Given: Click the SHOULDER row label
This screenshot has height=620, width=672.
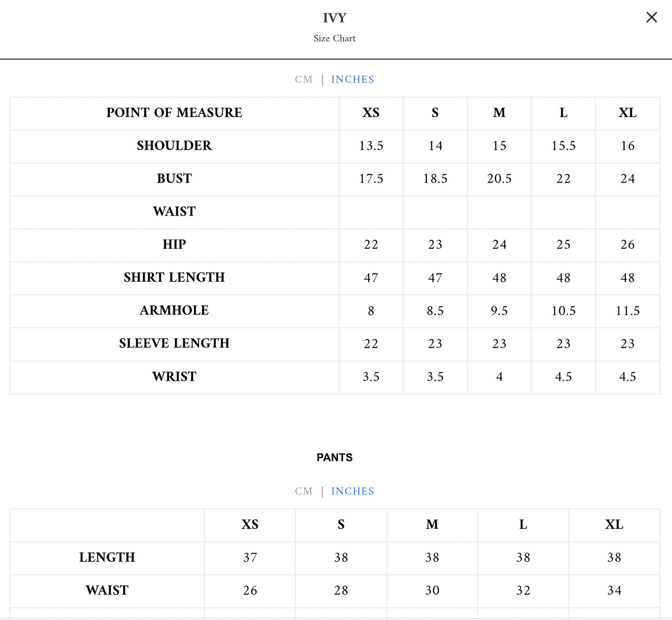Looking at the screenshot, I should (174, 146).
